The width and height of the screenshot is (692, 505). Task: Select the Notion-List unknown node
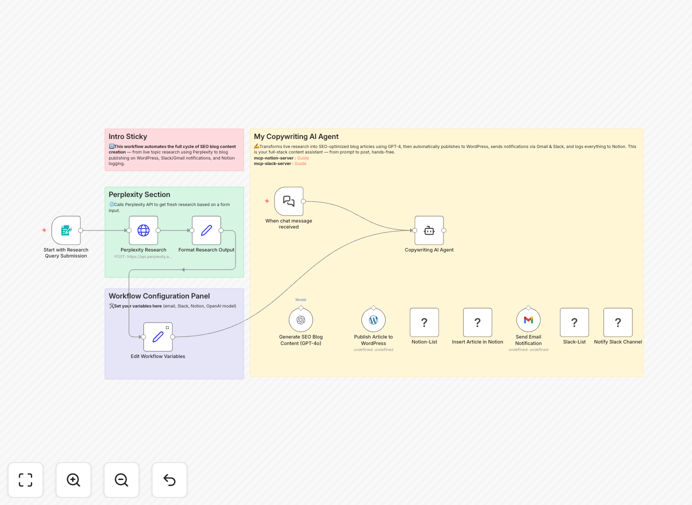click(424, 322)
